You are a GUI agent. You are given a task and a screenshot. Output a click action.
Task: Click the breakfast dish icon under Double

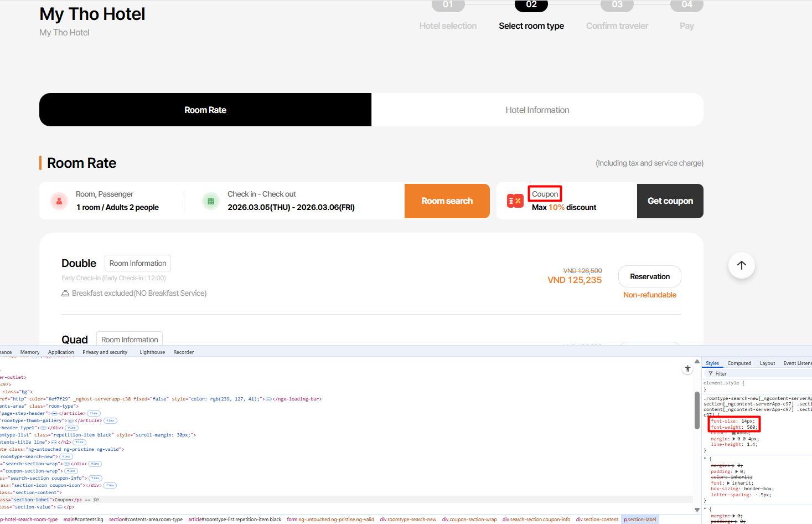(x=65, y=293)
